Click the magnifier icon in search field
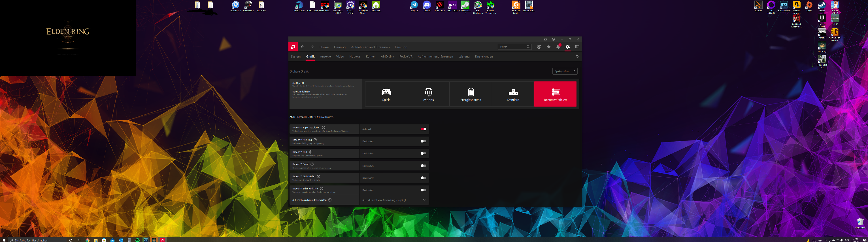The height and width of the screenshot is (242, 868). pyautogui.click(x=528, y=47)
